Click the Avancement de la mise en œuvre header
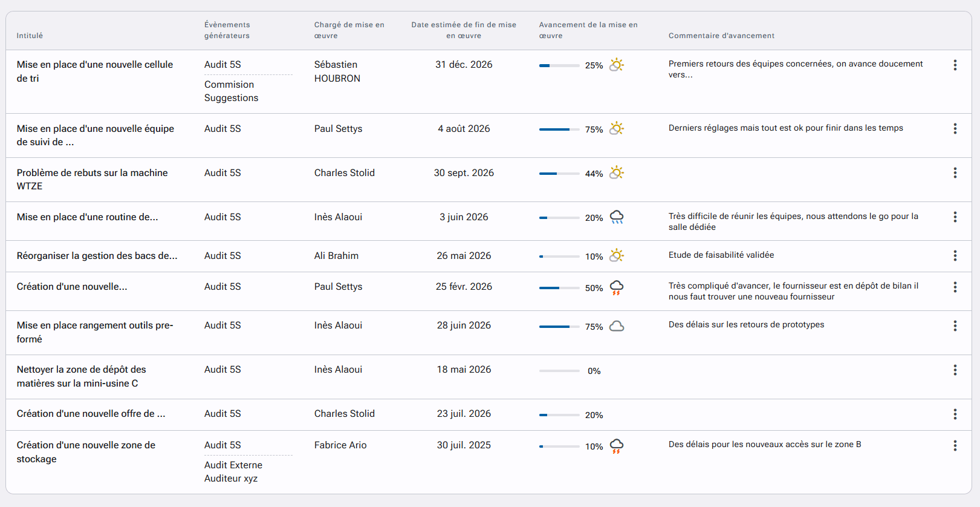This screenshot has height=507, width=980. 588,30
